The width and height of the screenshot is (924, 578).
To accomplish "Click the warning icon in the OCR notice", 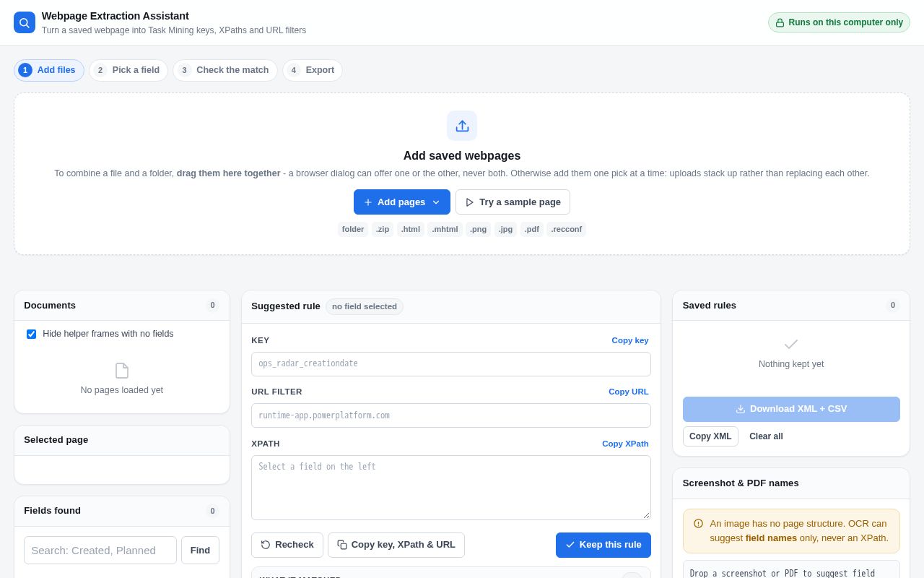I will [698, 523].
